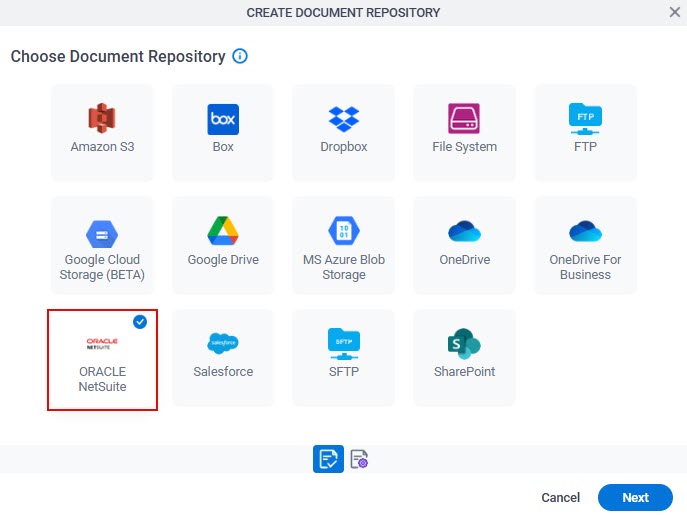The height and width of the screenshot is (515, 687).
Task: Click the Cancel button
Action: tap(560, 497)
